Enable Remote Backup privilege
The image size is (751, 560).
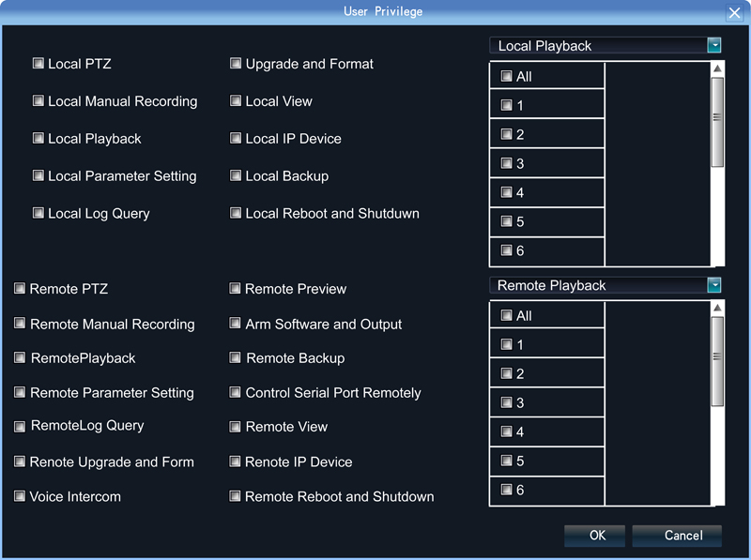[235, 357]
